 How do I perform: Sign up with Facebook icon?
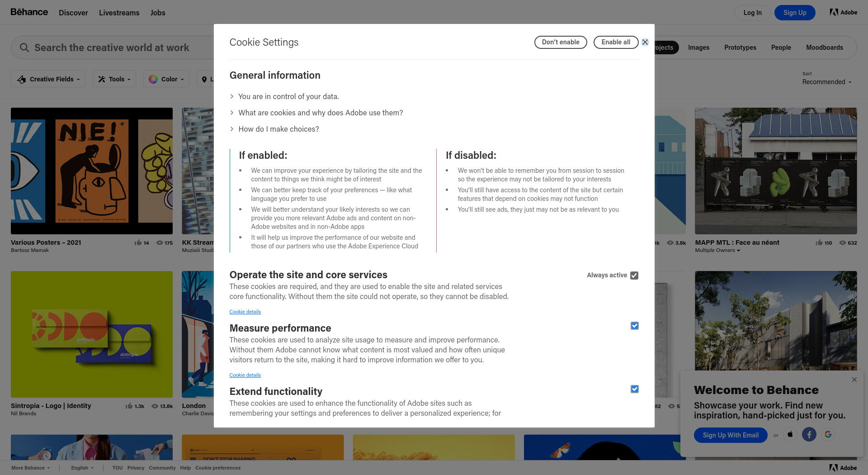tap(809, 434)
